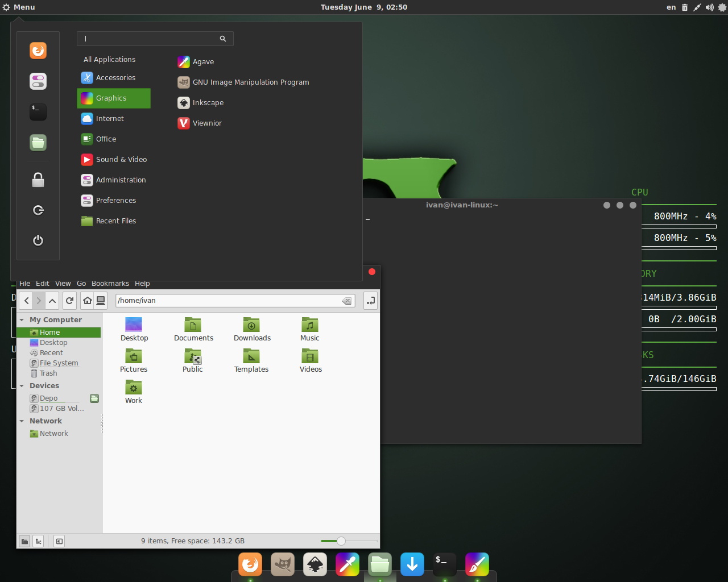This screenshot has height=582, width=728.
Task: Adjust the file manager zoom slider
Action: pyautogui.click(x=341, y=541)
